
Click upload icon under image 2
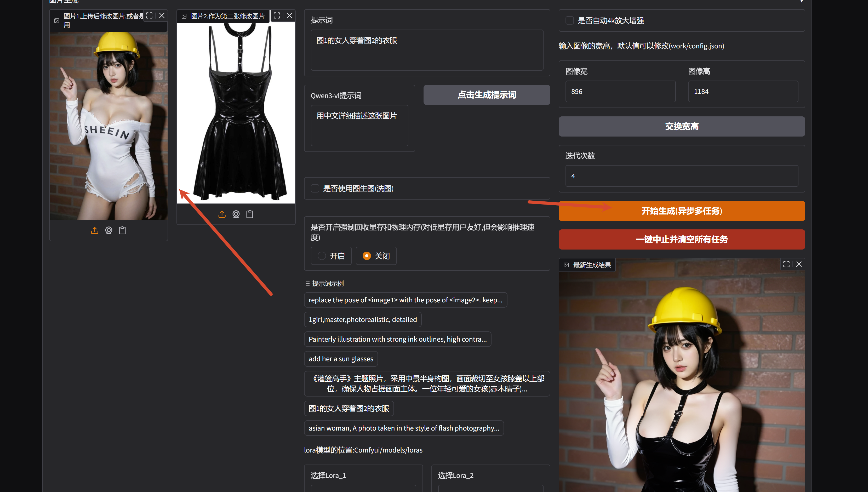tap(222, 214)
